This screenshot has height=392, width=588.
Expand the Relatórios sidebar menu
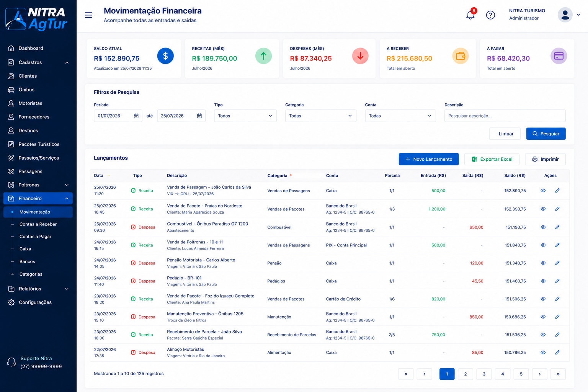[38, 289]
